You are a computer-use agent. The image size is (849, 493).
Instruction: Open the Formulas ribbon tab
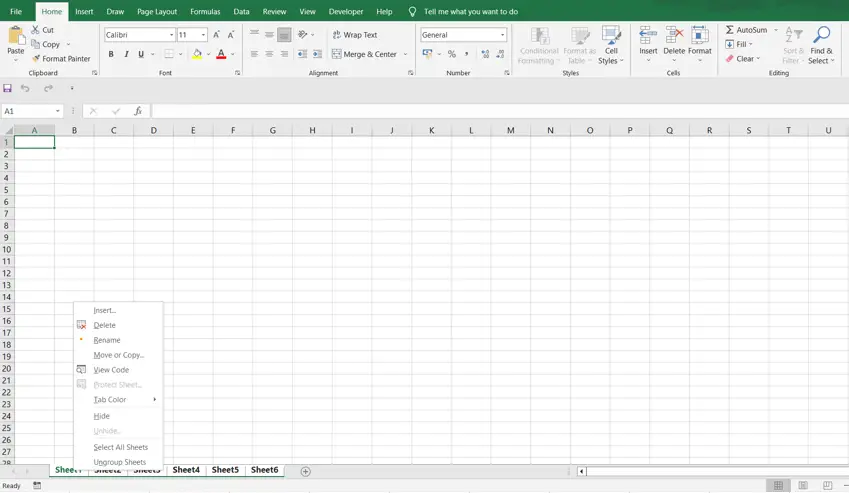point(205,11)
